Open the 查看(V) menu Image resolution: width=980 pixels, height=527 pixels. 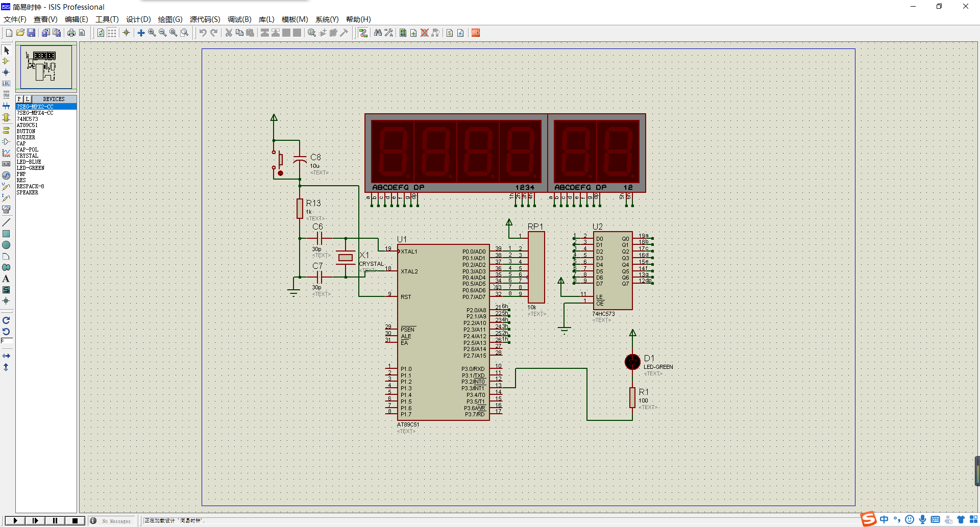(45, 19)
